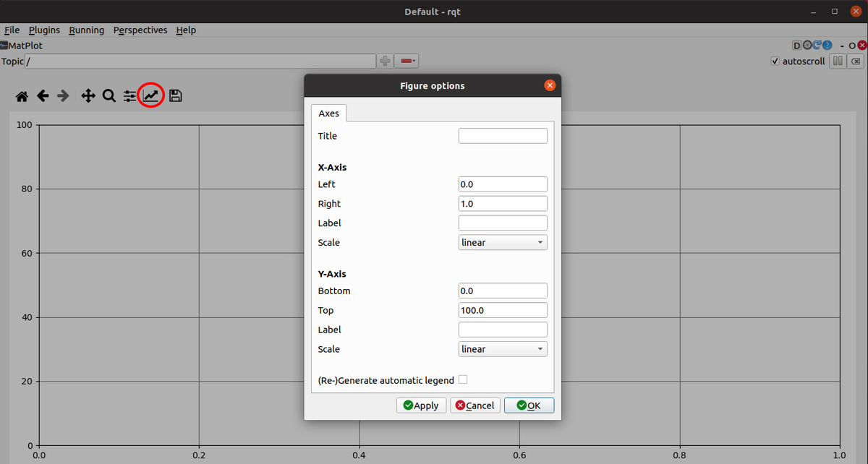
Task: Open Configure subplots sliders icon
Action: pyautogui.click(x=130, y=96)
